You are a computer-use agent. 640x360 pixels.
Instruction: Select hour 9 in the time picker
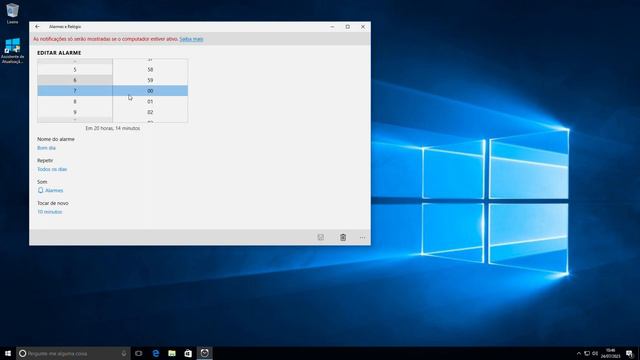coord(75,112)
